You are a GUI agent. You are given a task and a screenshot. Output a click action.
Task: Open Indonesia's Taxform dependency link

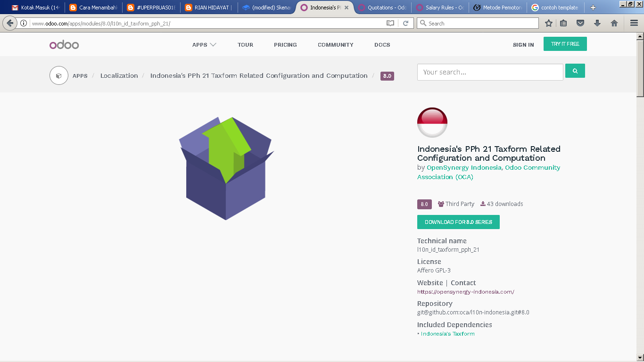[x=448, y=334]
